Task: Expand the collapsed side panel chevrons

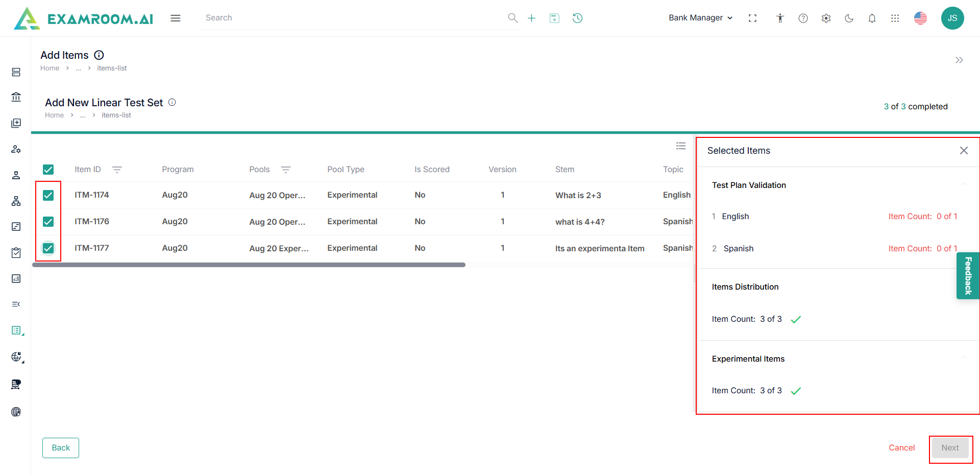Action: coord(959,60)
